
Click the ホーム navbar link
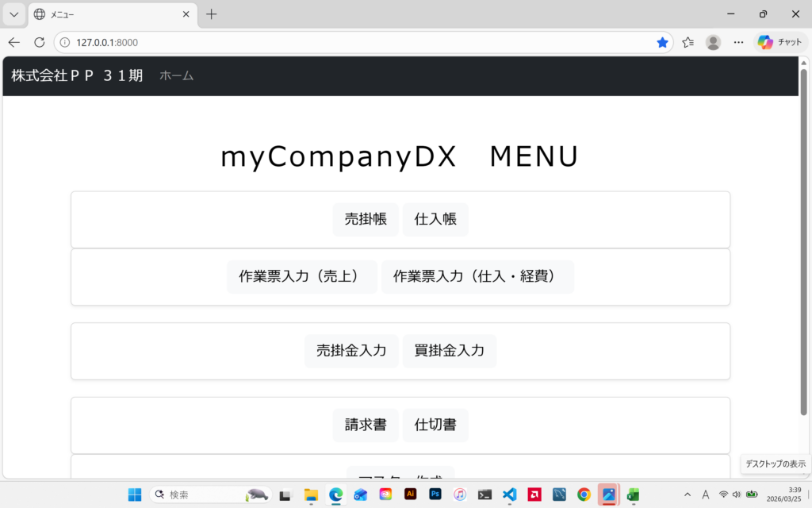tap(176, 75)
